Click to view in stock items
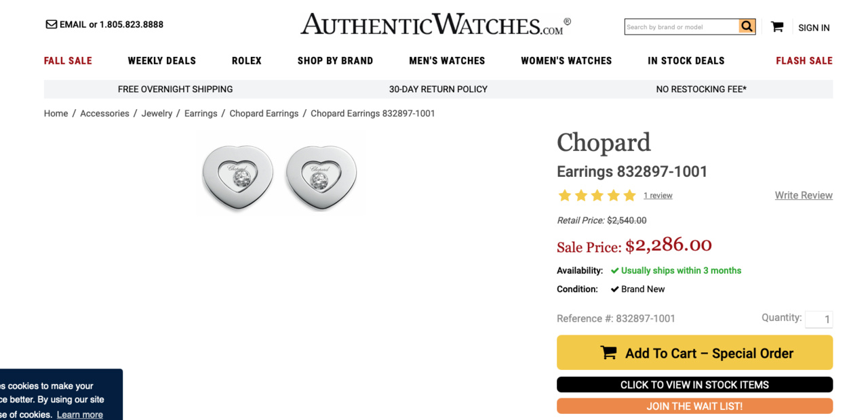The height and width of the screenshot is (420, 868). (x=694, y=385)
